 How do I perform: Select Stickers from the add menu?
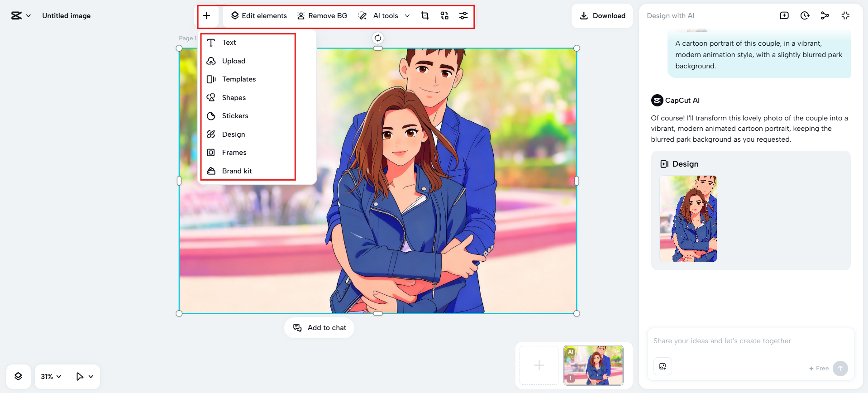click(235, 116)
